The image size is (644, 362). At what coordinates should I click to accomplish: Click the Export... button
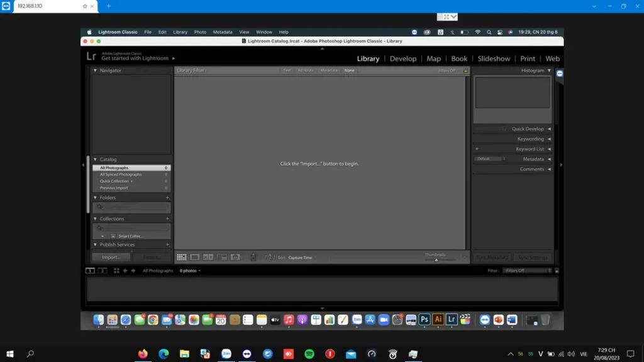coord(151,257)
